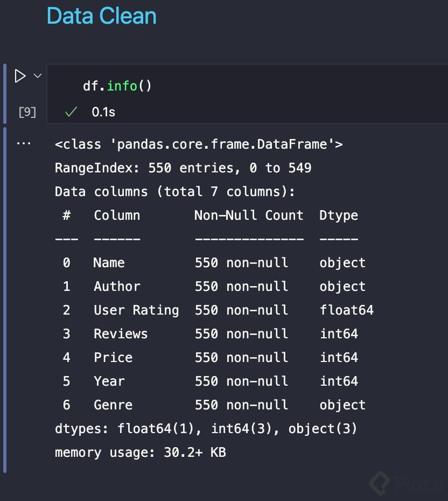This screenshot has height=501, width=448.
Task: Click the Name column row in output
Action: [109, 263]
